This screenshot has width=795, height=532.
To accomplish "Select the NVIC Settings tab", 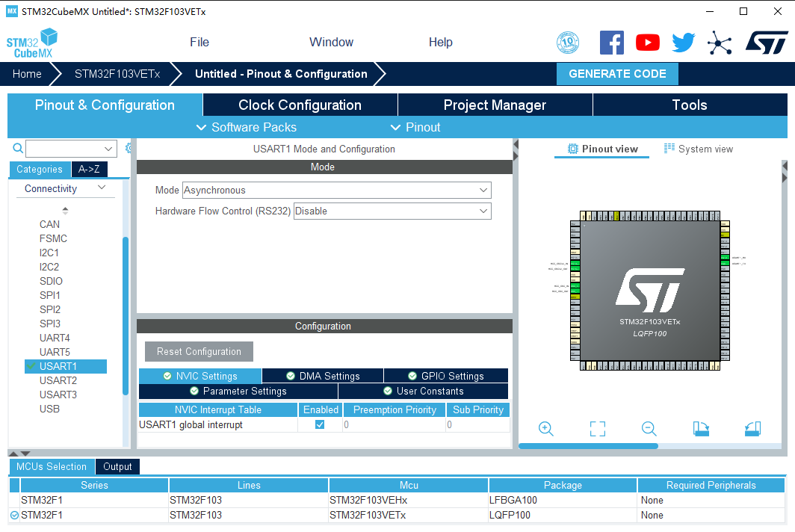I will (200, 376).
